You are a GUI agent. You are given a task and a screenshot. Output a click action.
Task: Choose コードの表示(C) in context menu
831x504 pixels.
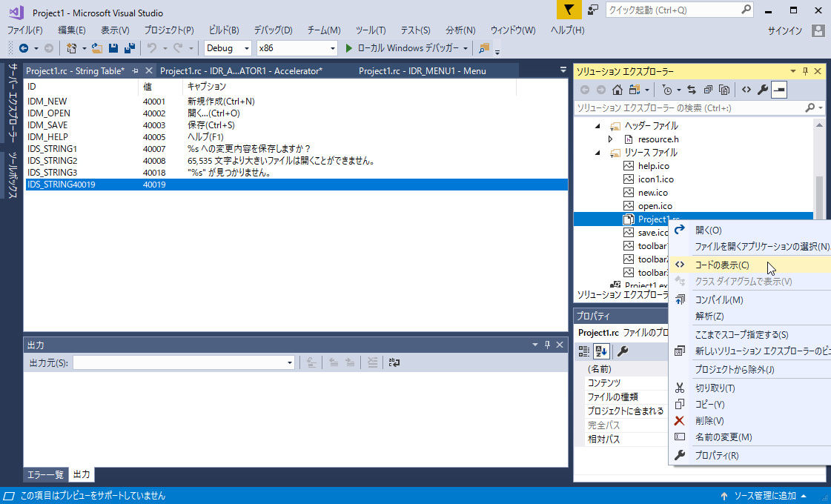pyautogui.click(x=722, y=265)
